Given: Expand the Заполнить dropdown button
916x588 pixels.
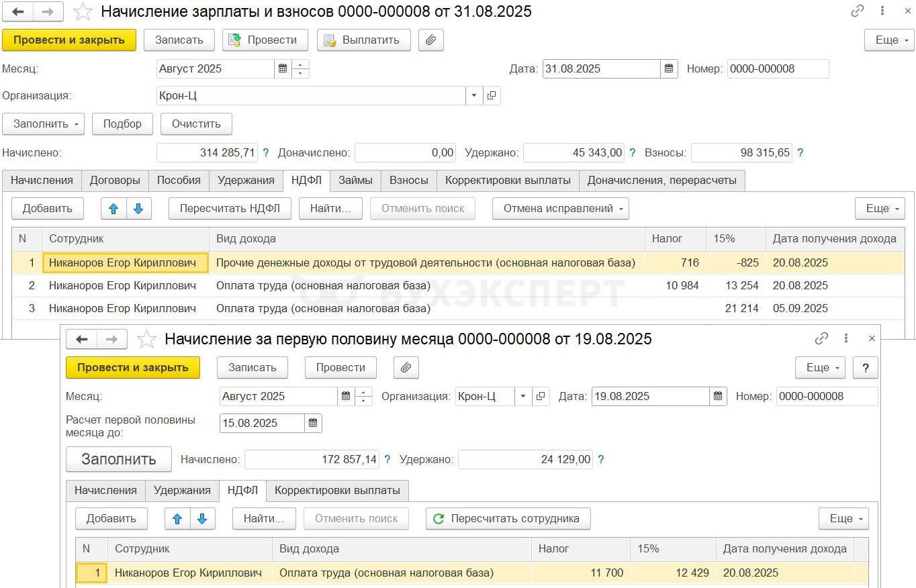Looking at the screenshot, I should point(43,124).
